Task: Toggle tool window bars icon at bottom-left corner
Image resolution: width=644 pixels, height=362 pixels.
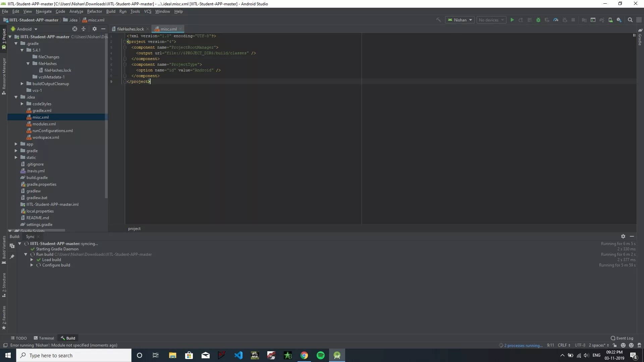Action: pyautogui.click(x=5, y=345)
